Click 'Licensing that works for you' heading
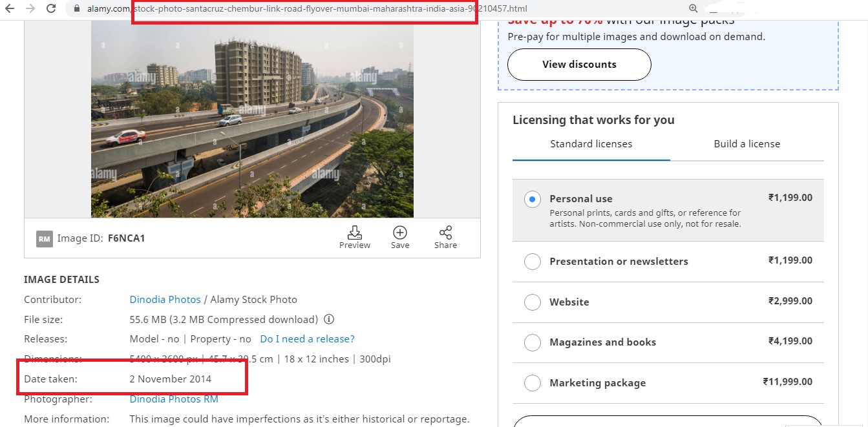The width and height of the screenshot is (868, 427). click(x=593, y=120)
